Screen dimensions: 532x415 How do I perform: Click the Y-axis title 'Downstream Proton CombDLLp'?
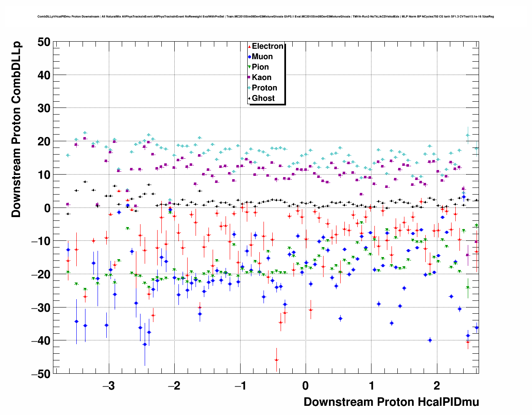click(x=16, y=130)
